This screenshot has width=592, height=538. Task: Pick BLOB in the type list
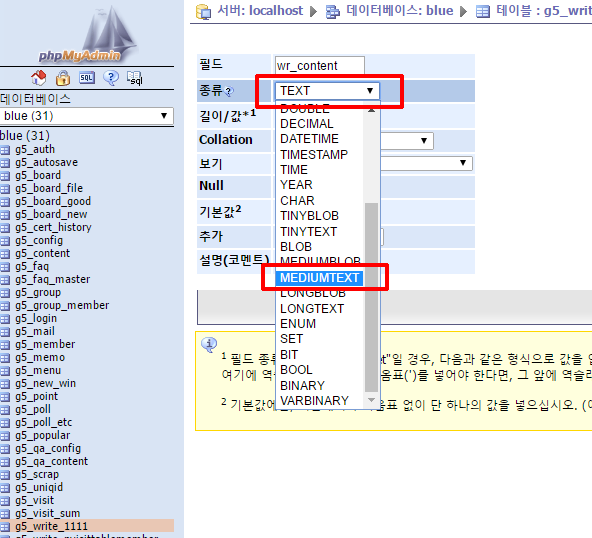point(296,247)
